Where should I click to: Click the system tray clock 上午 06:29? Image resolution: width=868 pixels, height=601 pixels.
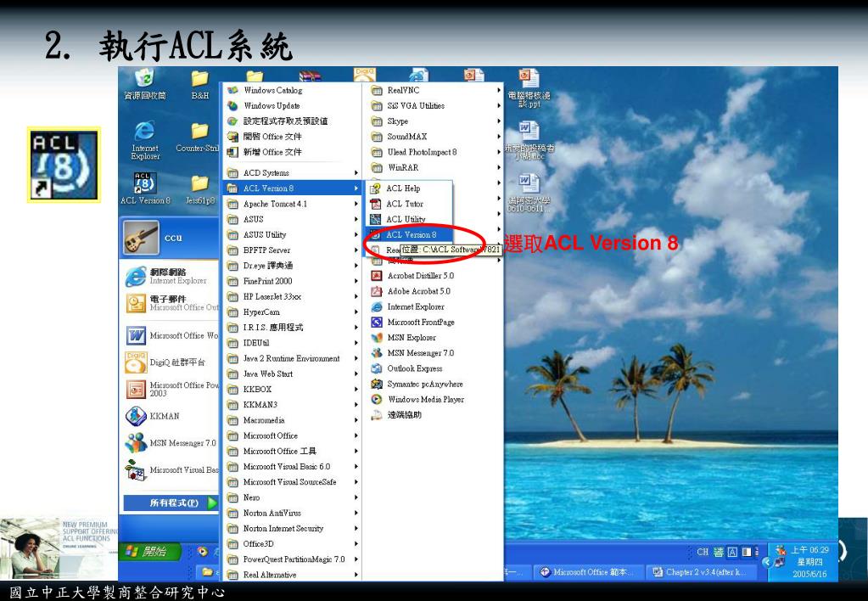(809, 549)
